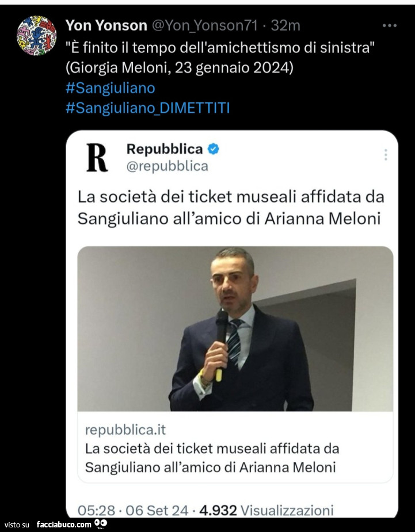415x532 pixels.
Task: Click the @repubblica handle
Action: (x=167, y=167)
